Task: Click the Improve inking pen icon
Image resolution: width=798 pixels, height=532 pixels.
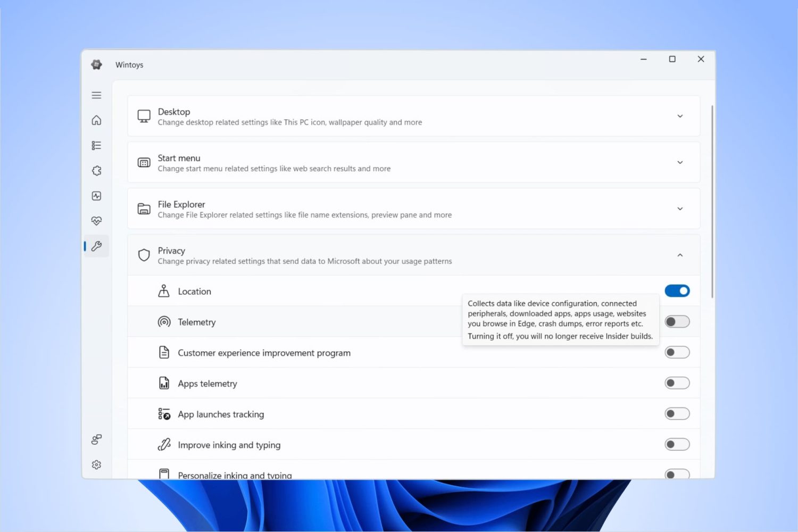Action: (x=164, y=444)
